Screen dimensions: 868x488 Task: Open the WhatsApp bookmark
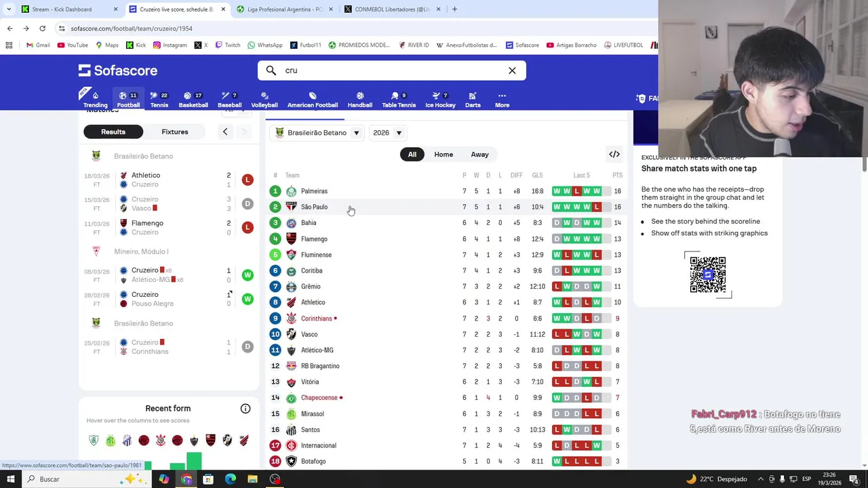pos(265,45)
